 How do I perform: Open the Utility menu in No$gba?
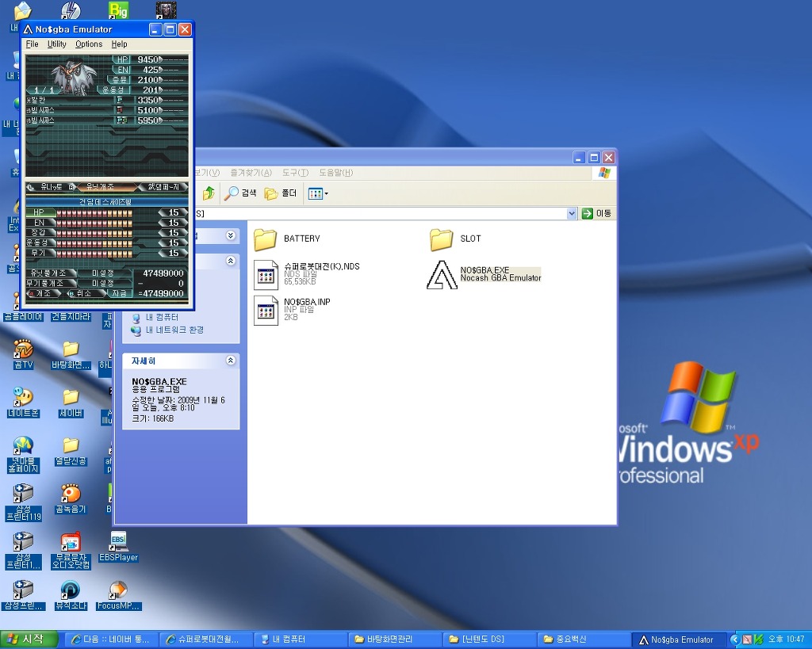click(x=57, y=44)
